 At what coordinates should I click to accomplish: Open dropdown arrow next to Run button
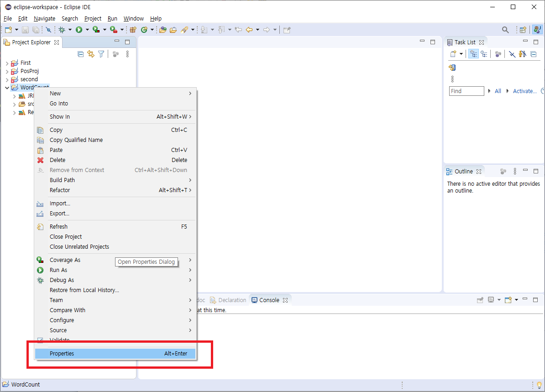pos(87,30)
